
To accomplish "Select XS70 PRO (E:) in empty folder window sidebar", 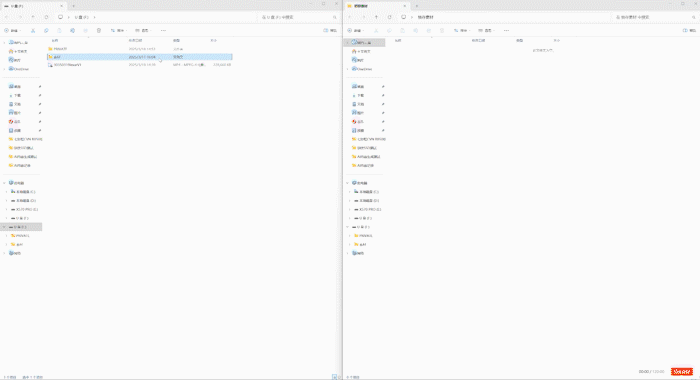I will coord(367,209).
